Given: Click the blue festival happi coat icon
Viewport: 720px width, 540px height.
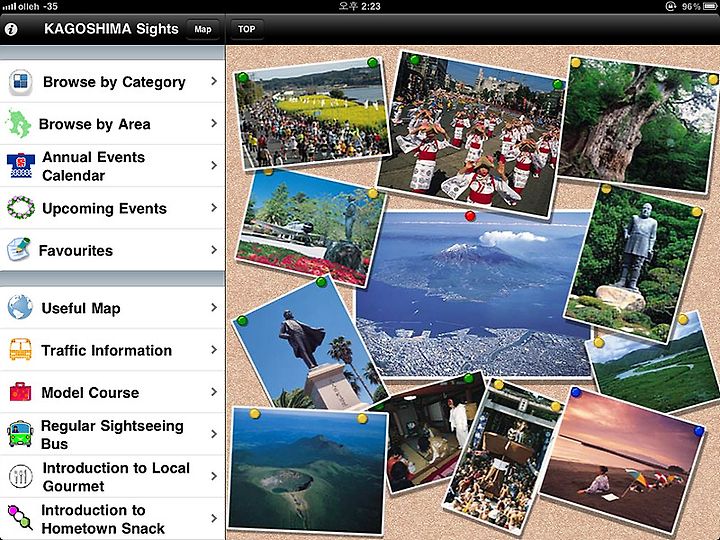Looking at the screenshot, I should (21, 166).
